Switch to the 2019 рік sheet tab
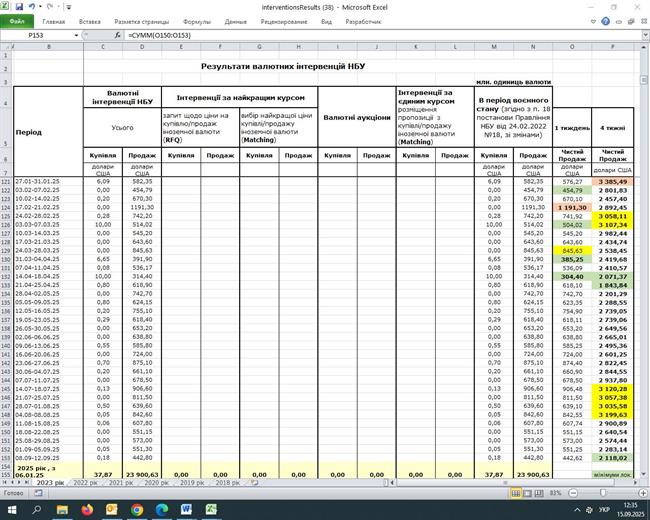This screenshot has width=650, height=520. [192, 483]
